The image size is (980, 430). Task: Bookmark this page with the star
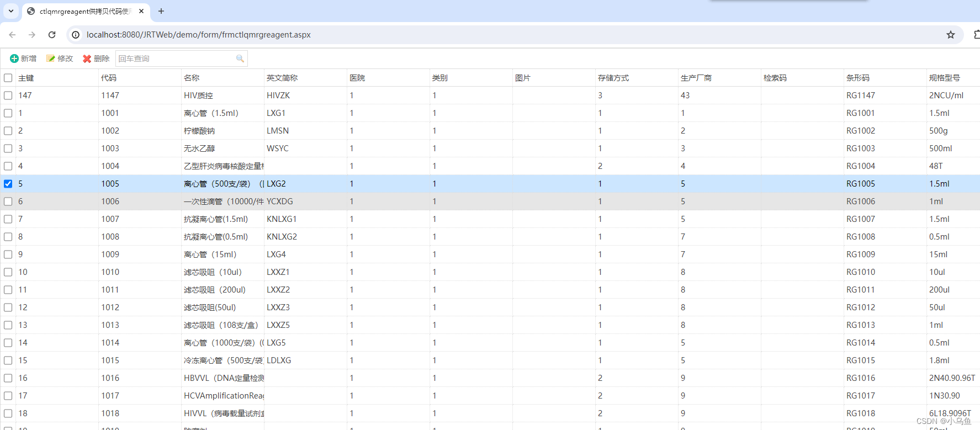(951, 35)
